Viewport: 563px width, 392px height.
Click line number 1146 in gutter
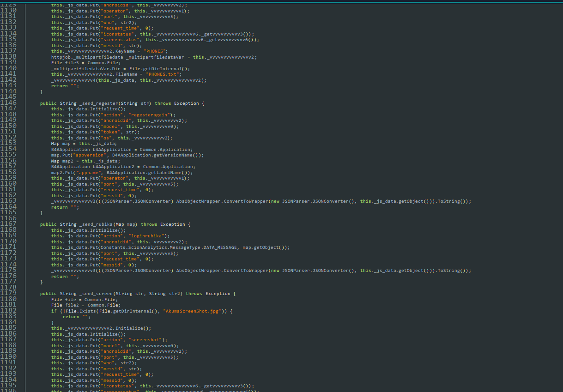pyautogui.click(x=8, y=103)
